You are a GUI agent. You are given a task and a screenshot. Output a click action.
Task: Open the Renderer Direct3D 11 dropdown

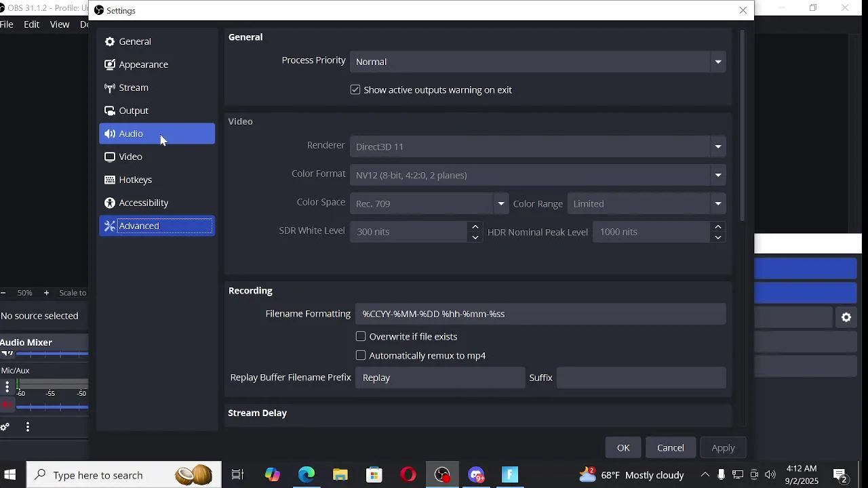(538, 146)
